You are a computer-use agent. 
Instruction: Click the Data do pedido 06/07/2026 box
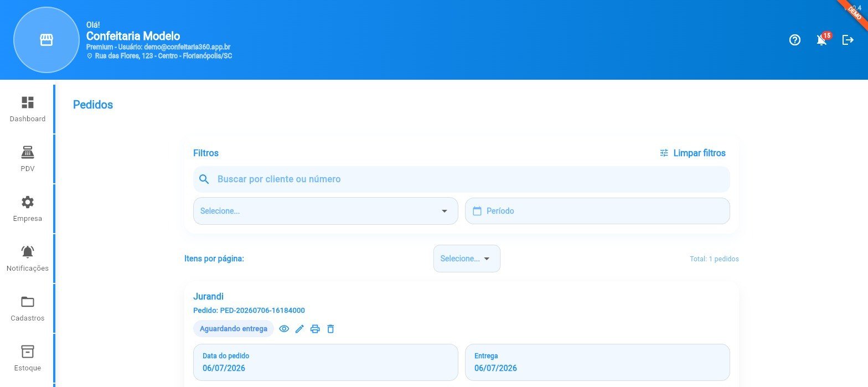[325, 362]
